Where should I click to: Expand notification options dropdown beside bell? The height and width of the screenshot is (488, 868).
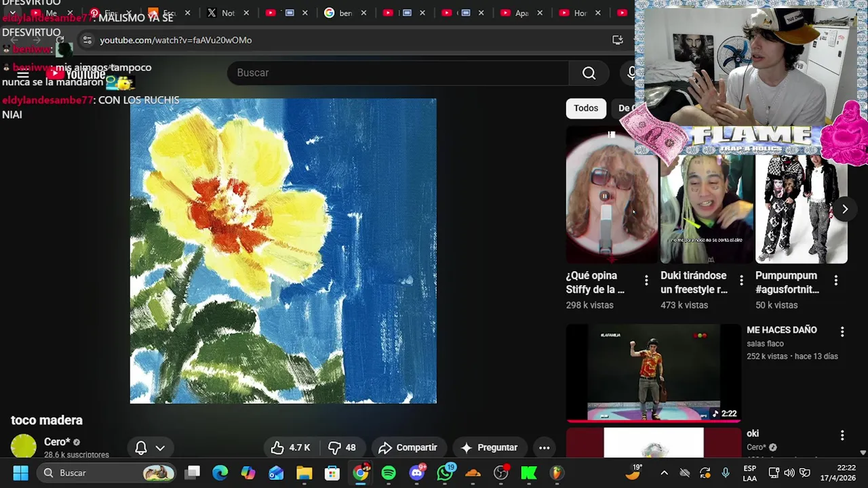(x=160, y=448)
